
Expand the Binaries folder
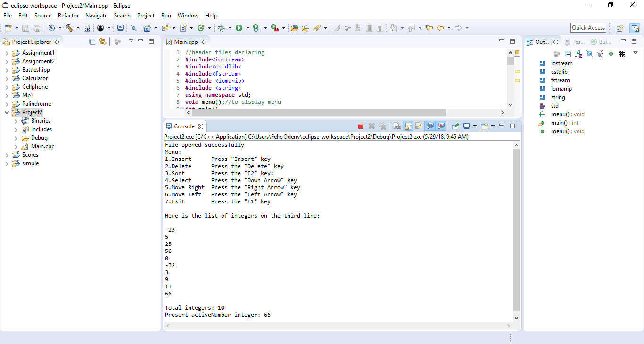pos(16,121)
